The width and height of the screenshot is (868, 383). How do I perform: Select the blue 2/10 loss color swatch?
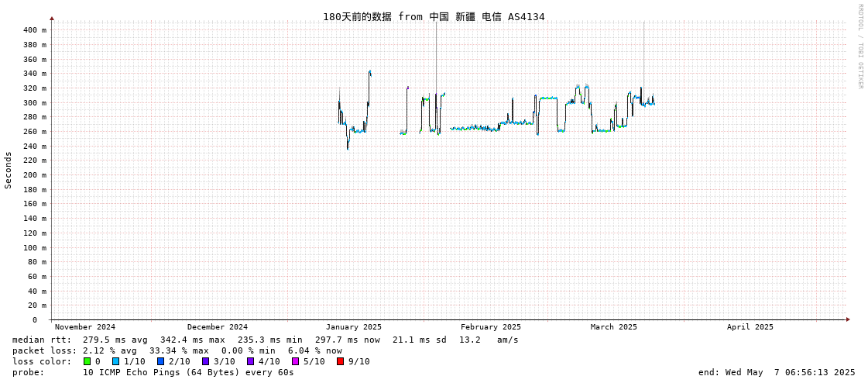click(x=160, y=361)
